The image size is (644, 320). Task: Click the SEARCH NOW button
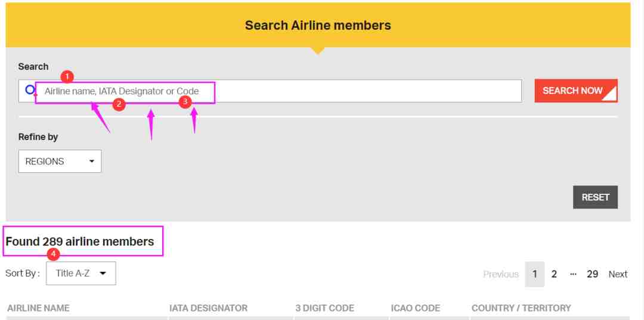pos(576,91)
